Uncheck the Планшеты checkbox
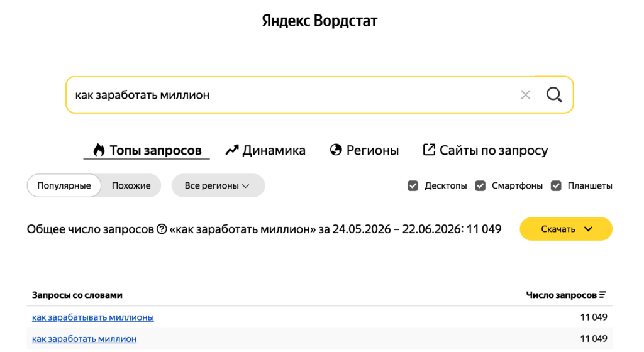 pyautogui.click(x=556, y=186)
